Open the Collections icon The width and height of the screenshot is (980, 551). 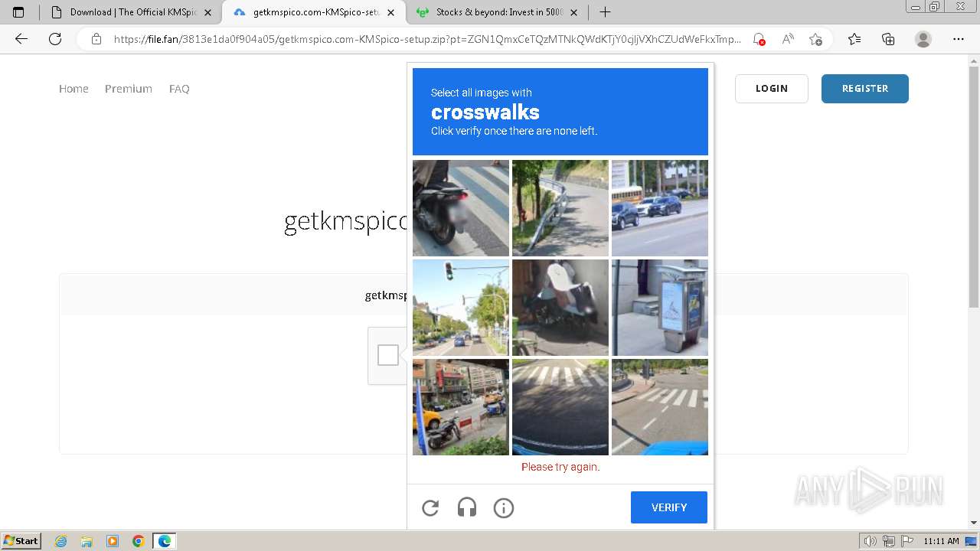coord(888,39)
